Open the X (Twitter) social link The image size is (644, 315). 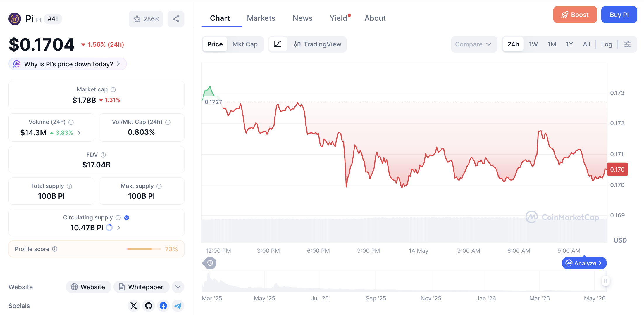134,306
